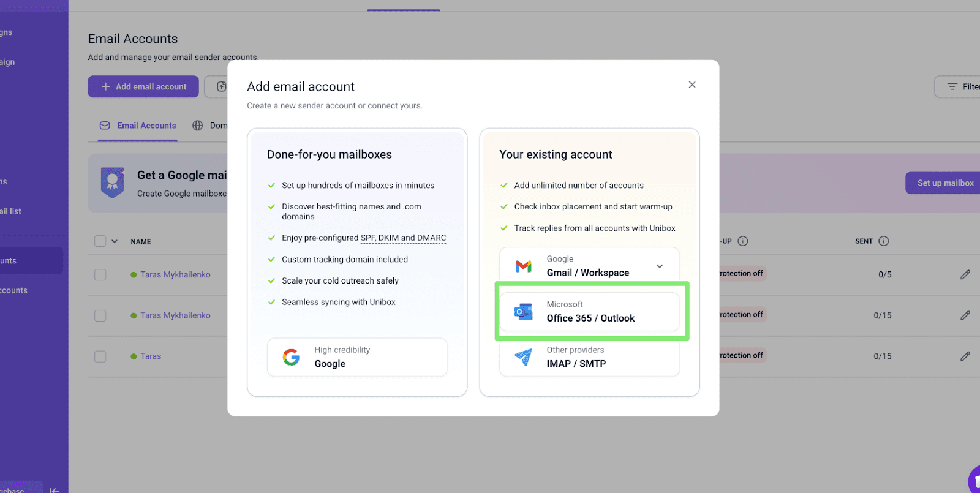Click edit pencil for the 0/5 row
980x493 pixels.
pyautogui.click(x=965, y=274)
